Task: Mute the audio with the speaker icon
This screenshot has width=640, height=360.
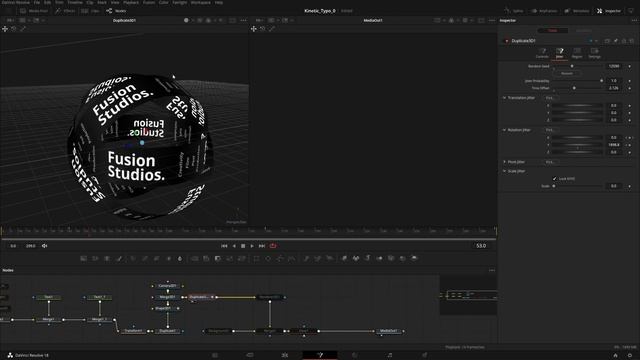Action: tap(44, 246)
